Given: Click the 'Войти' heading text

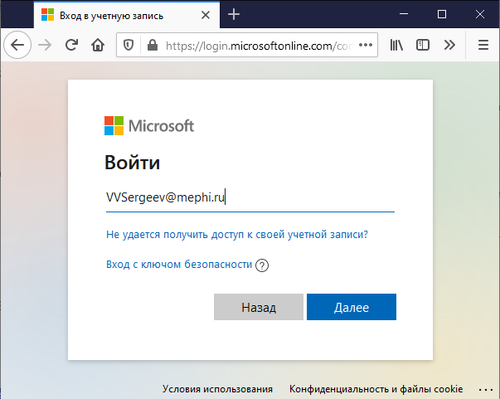Looking at the screenshot, I should (x=132, y=163).
